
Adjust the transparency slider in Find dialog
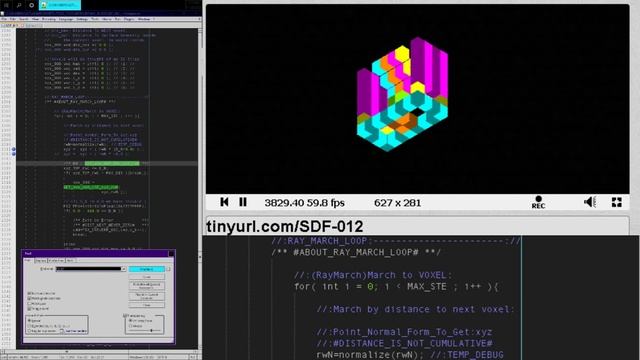(x=151, y=330)
